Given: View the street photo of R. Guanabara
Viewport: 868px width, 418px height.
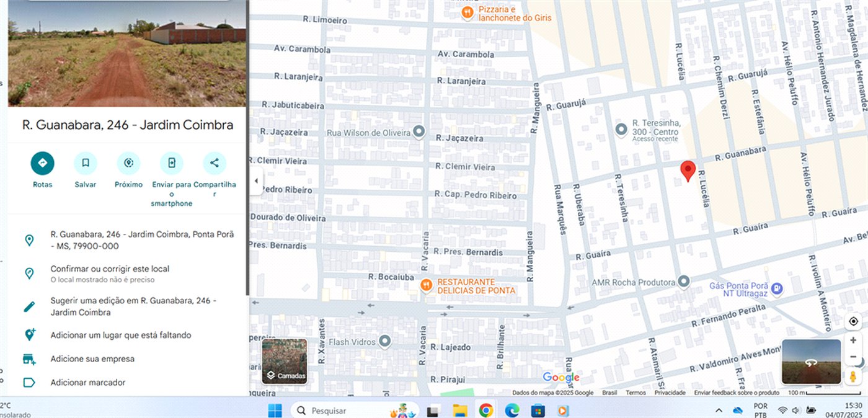Looking at the screenshot, I should pyautogui.click(x=127, y=53).
